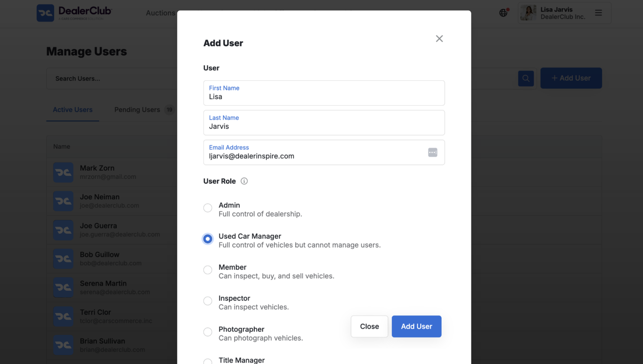The height and width of the screenshot is (364, 643).
Task: Click Terri Clor's avatar icon
Action: (63, 317)
